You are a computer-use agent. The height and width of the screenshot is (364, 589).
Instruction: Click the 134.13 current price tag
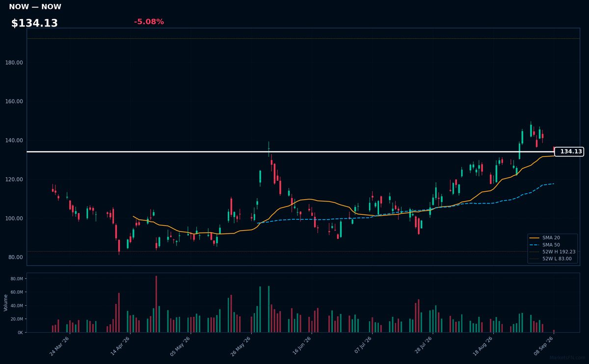pos(569,152)
